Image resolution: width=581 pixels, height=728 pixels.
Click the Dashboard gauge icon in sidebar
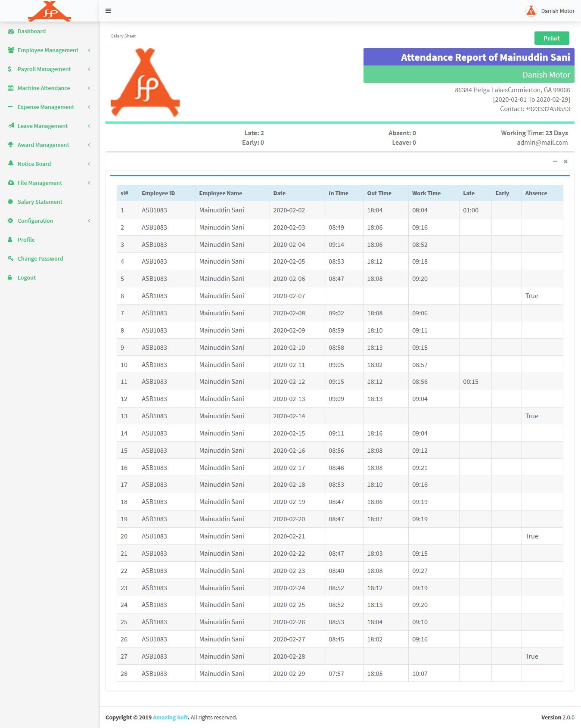point(11,31)
